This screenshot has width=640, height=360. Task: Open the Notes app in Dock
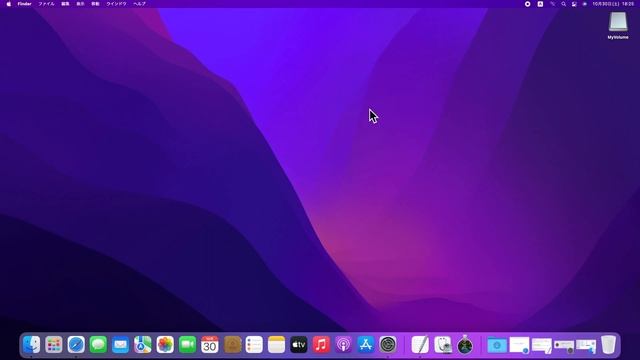pos(276,345)
